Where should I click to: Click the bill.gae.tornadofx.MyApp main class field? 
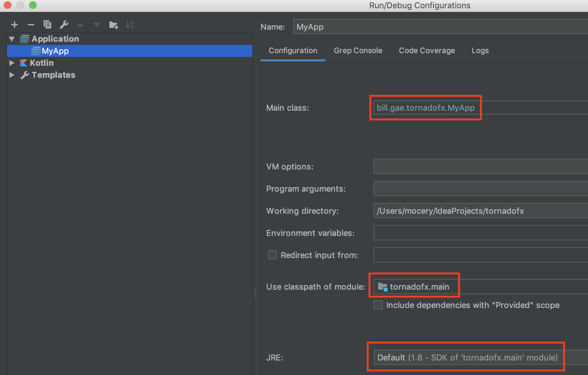pos(426,108)
